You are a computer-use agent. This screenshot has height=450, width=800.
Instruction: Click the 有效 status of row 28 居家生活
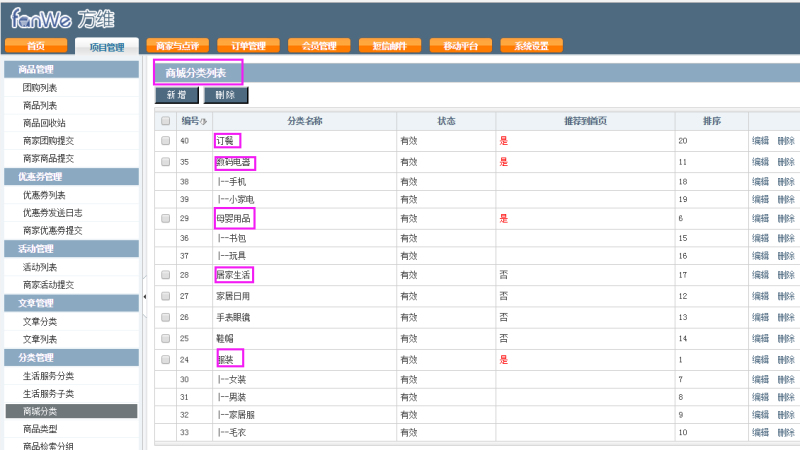point(409,274)
